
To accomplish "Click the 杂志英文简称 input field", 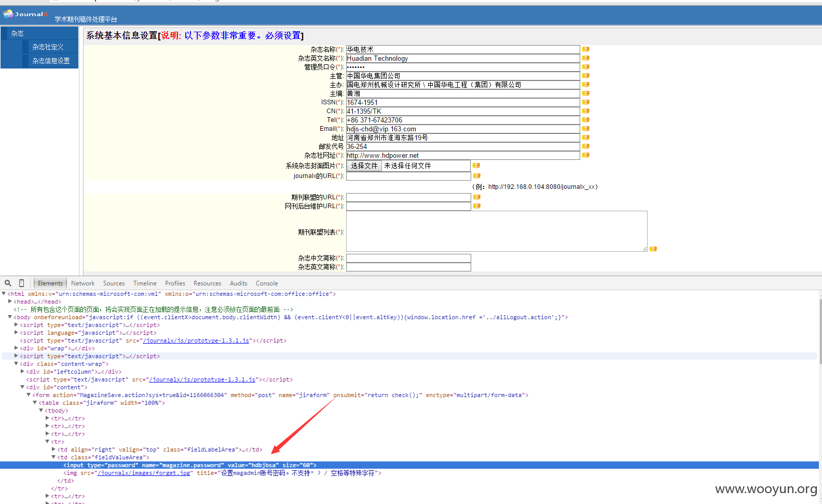I will 408,267.
